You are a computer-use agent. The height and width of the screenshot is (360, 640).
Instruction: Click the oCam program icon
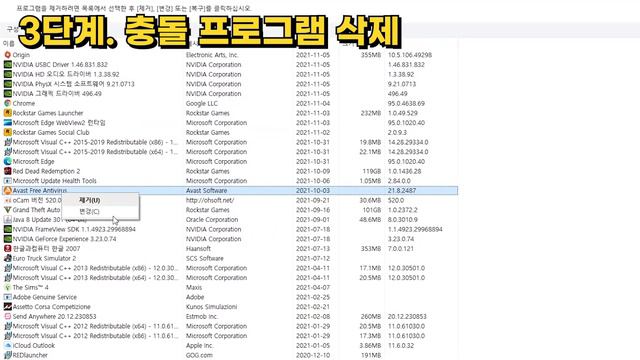(x=7, y=200)
